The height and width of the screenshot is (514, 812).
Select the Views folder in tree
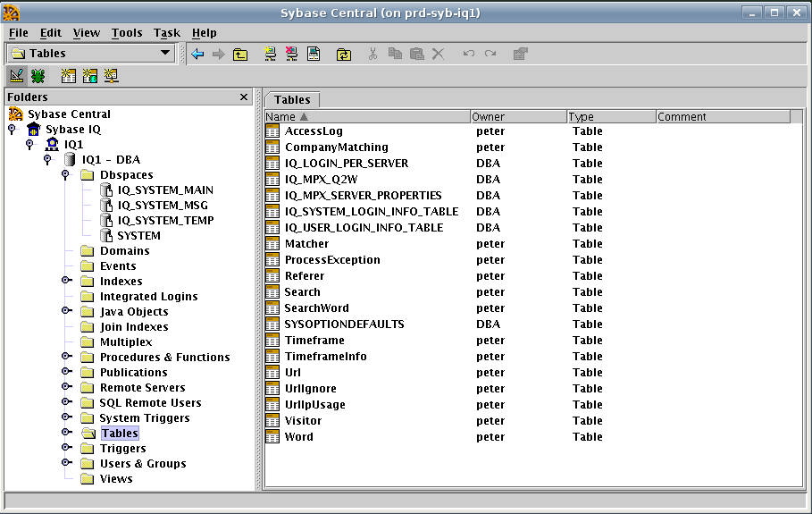coord(116,479)
